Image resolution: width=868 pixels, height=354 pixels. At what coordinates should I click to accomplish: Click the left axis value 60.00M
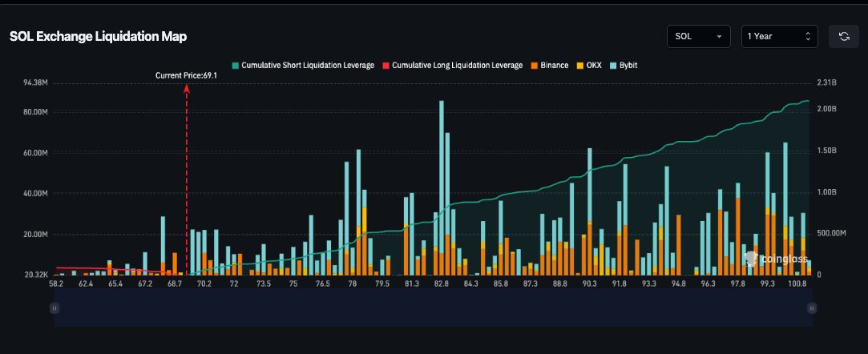click(x=36, y=152)
